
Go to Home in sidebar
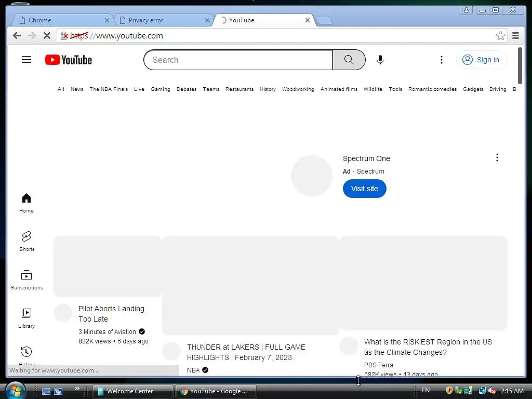pos(26,203)
